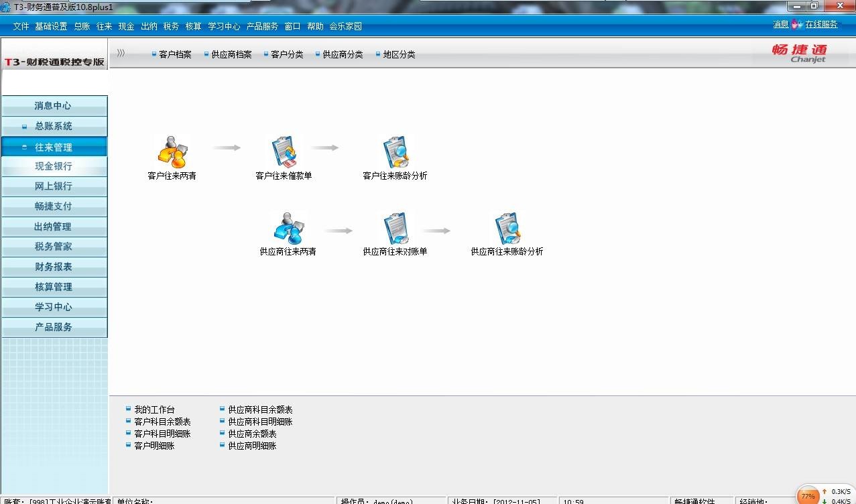Select 产品服务 in the left sidebar

click(54, 327)
